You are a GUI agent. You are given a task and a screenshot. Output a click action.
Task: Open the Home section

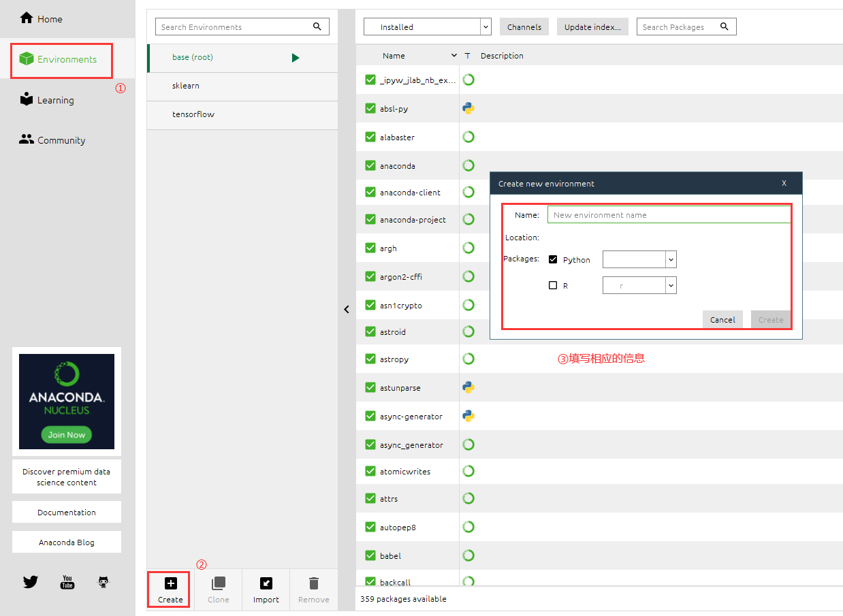pos(41,19)
